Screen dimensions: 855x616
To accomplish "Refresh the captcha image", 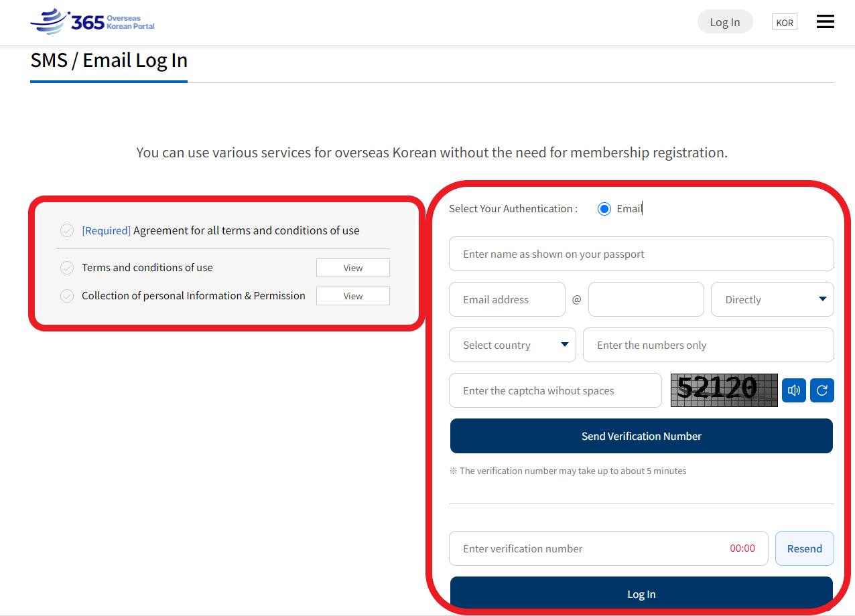I will (821, 390).
